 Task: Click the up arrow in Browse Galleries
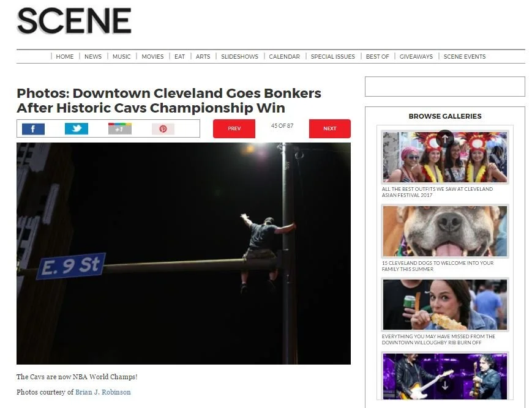click(445, 138)
